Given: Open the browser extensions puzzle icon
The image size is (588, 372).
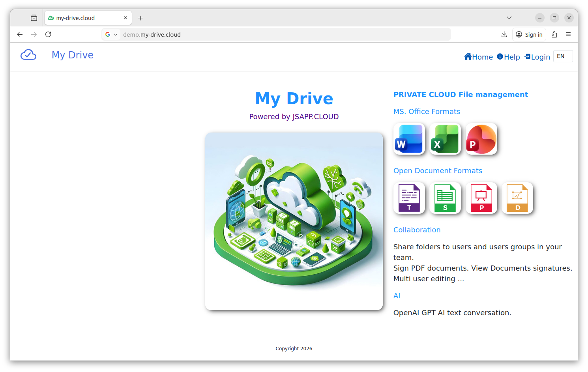Looking at the screenshot, I should tap(554, 34).
